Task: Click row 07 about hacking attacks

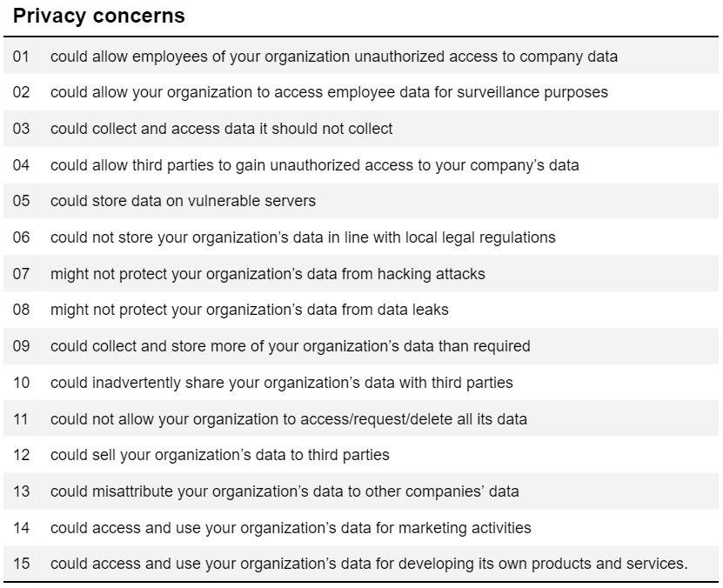Action: coord(361,274)
